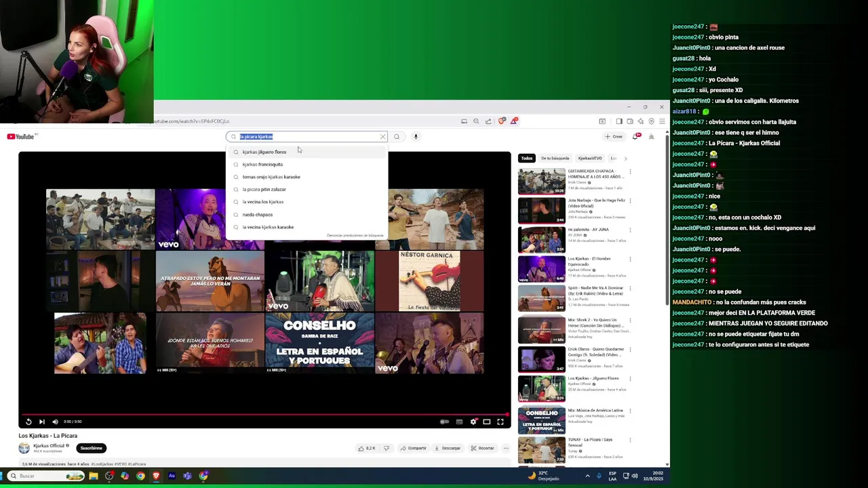Expand filter chips with right chevron
The width and height of the screenshot is (868, 488).
pyautogui.click(x=625, y=158)
